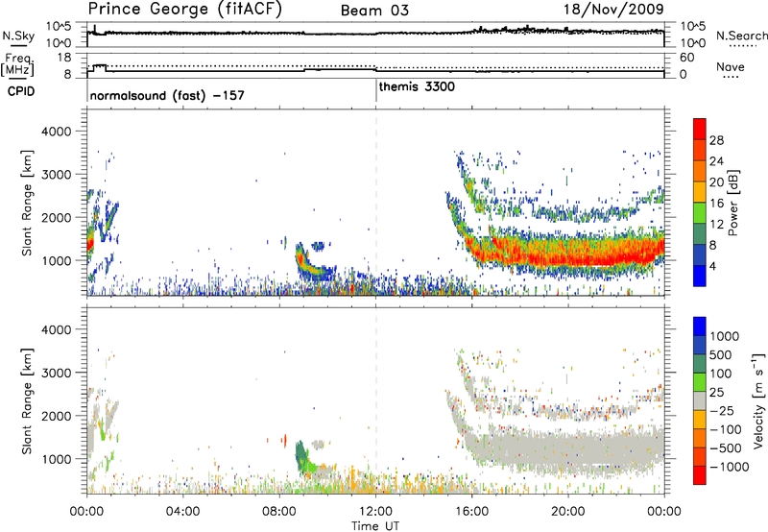Click the '-500' tick on Velocity scale
This screenshot has height=532, width=768.
(x=726, y=448)
